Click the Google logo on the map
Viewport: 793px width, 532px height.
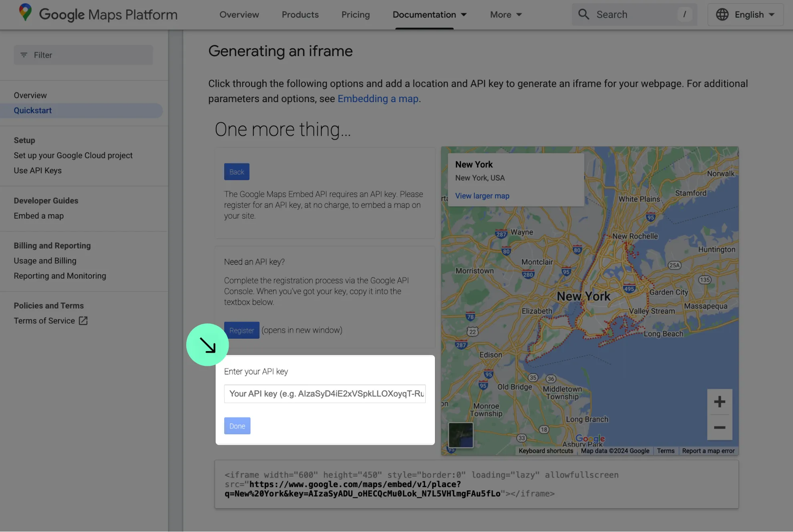tap(590, 439)
